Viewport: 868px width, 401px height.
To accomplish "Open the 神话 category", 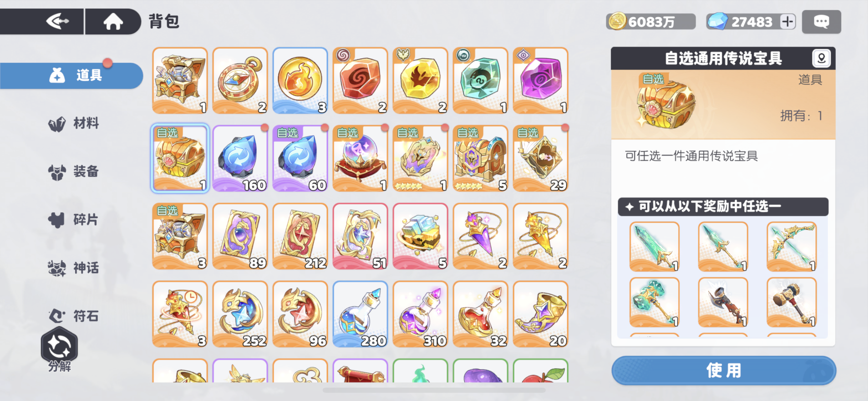I will (x=74, y=268).
